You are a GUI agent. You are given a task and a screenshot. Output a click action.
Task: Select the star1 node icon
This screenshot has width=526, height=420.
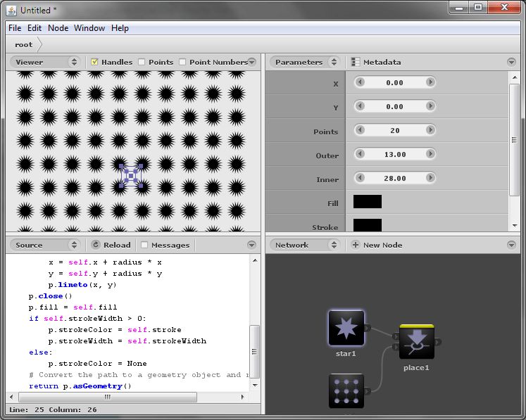346,329
